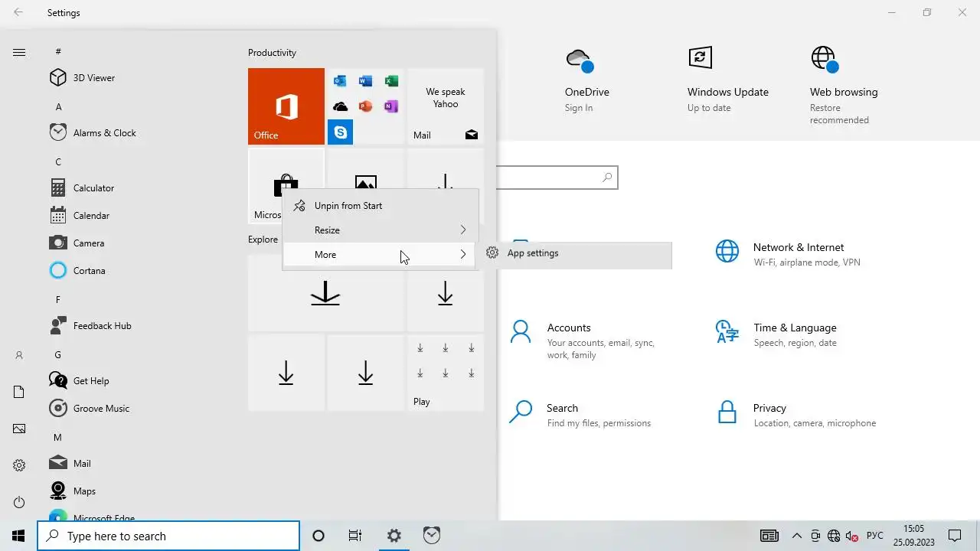Click the clock and date in taskbar
Image resolution: width=980 pixels, height=551 pixels.
[x=913, y=536]
